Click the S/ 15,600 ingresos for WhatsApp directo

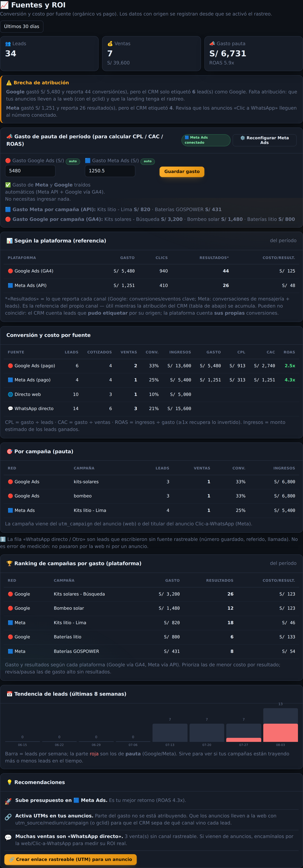pos(179,408)
